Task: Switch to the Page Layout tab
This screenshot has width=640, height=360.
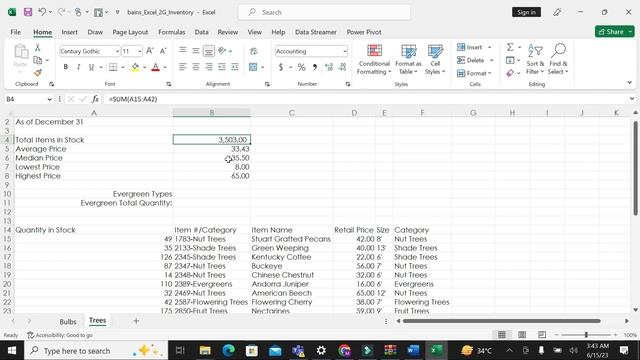Action: 130,32
